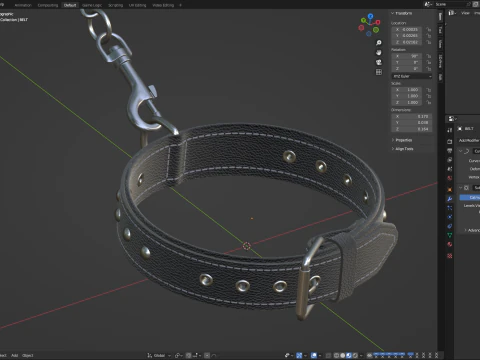
Task: Switch to the Compositing workspace tab
Action: point(47,5)
